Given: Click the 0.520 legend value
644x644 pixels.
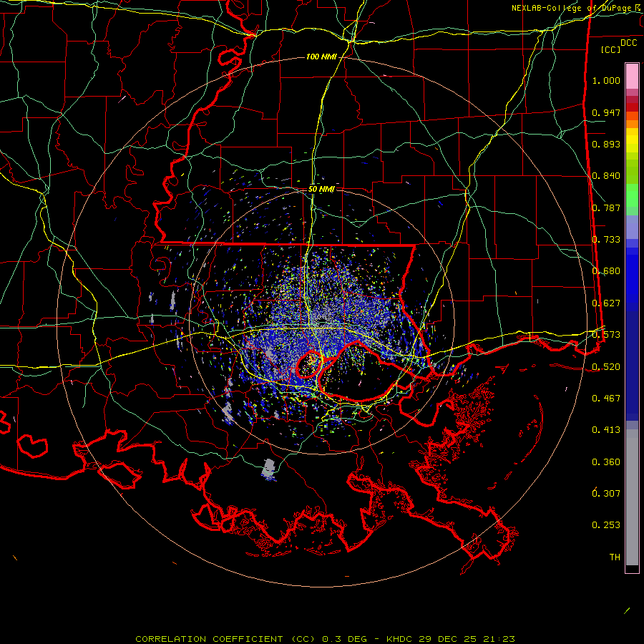Looking at the screenshot, I should 606,367.
